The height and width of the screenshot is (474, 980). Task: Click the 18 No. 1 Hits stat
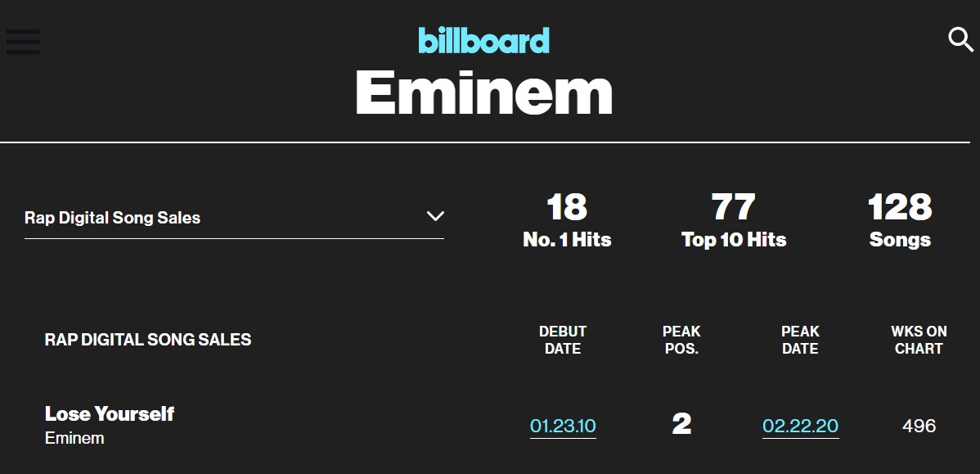567,220
